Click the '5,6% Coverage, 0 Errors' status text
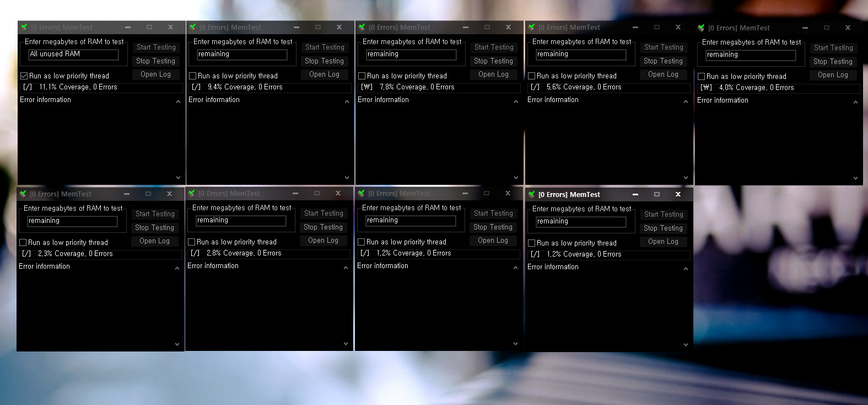868x405 pixels. point(584,87)
